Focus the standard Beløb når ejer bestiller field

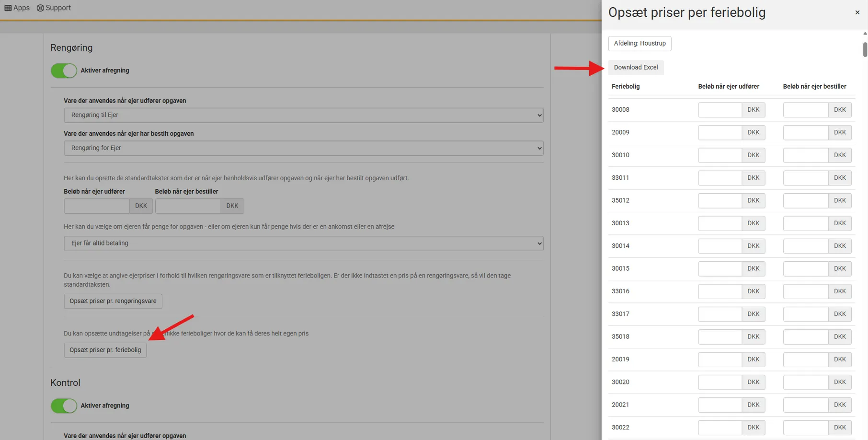(188, 206)
